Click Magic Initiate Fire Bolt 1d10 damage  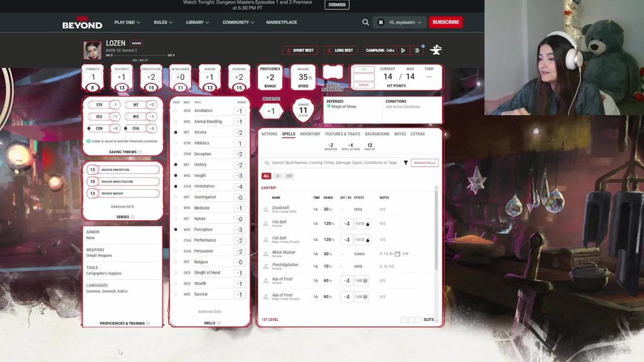(x=363, y=240)
